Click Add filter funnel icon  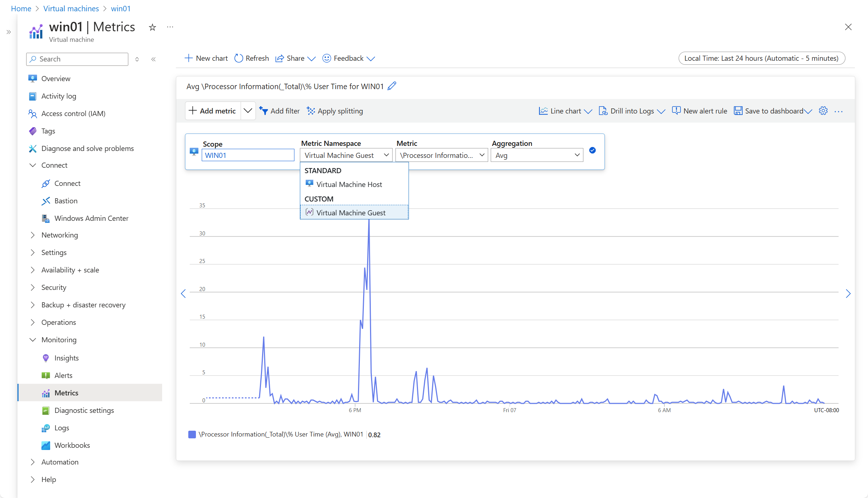point(264,111)
